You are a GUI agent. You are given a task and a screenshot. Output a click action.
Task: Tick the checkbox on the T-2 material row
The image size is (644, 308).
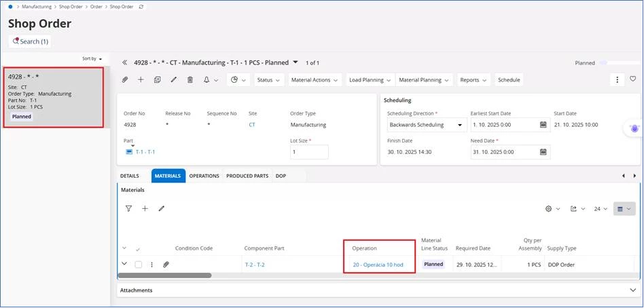[x=139, y=265]
